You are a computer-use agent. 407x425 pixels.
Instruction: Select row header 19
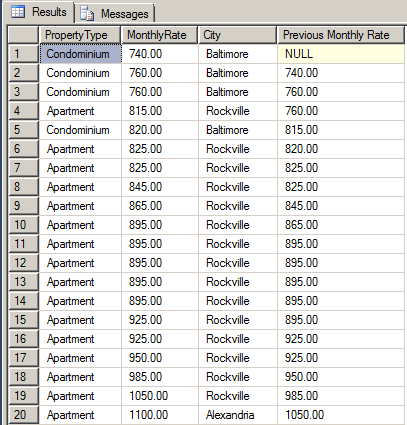point(23,396)
